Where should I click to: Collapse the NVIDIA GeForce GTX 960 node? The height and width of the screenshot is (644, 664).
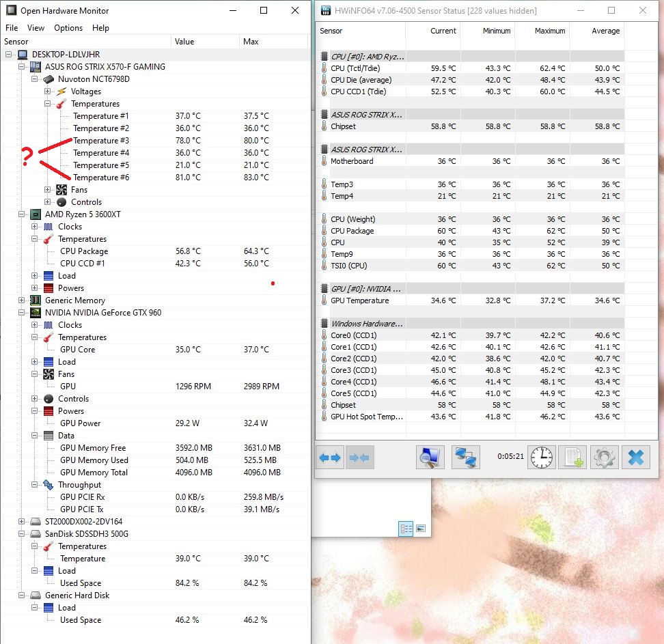point(22,313)
